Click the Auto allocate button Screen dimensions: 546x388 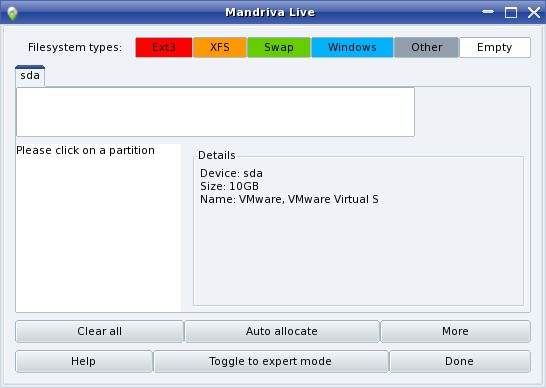pyautogui.click(x=282, y=331)
